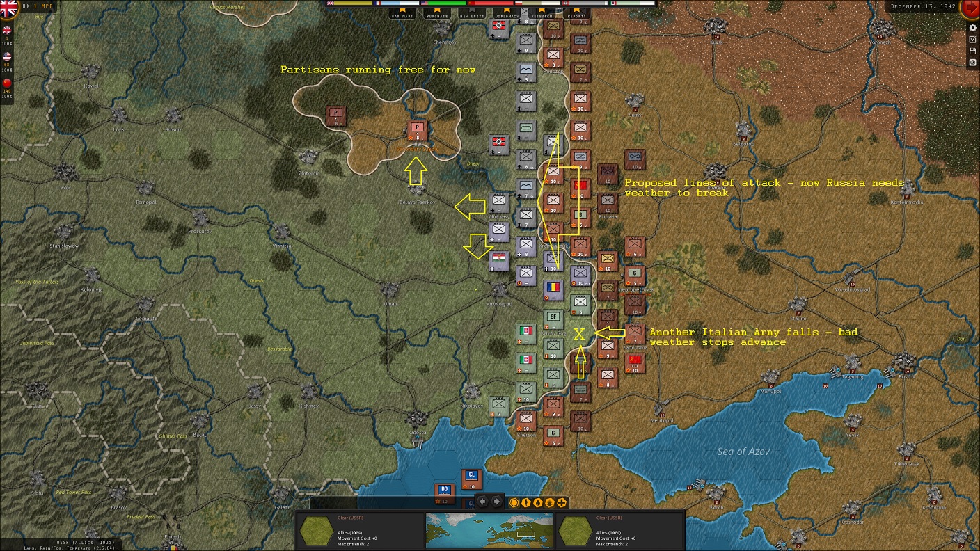Select the CL cruiser with strength 10
This screenshot has width=980, height=551.
coord(471,479)
